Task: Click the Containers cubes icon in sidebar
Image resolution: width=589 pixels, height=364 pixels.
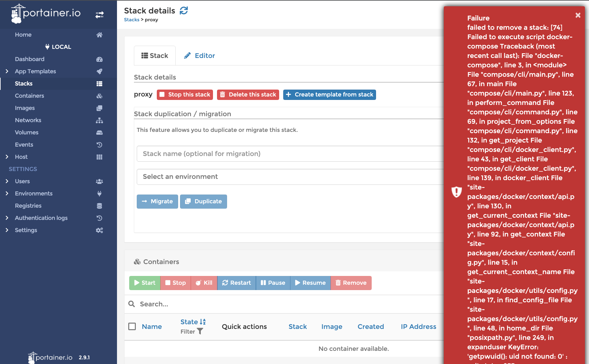Action: click(99, 96)
